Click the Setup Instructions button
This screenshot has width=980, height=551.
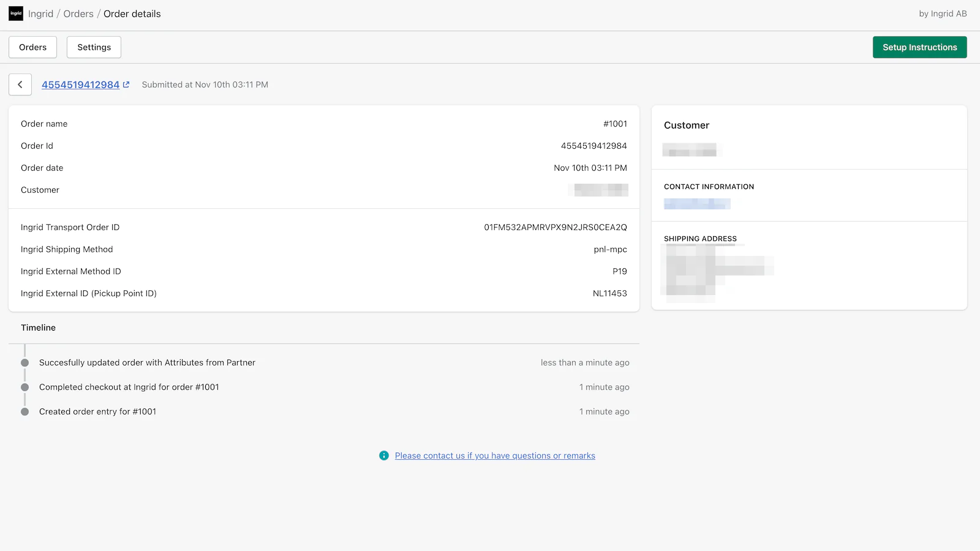coord(919,47)
